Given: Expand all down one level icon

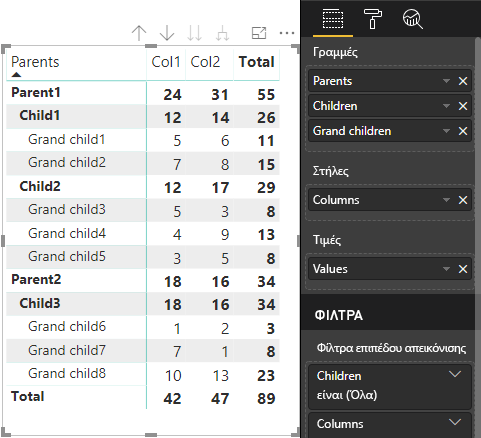Looking at the screenshot, I should [x=222, y=33].
